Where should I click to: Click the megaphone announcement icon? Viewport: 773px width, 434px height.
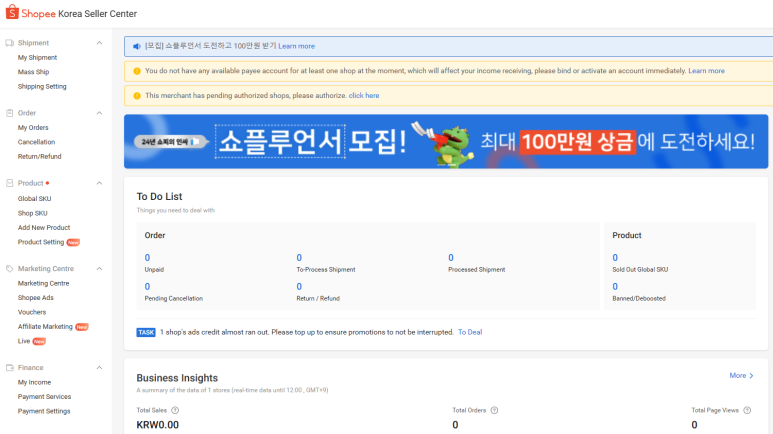coord(137,46)
